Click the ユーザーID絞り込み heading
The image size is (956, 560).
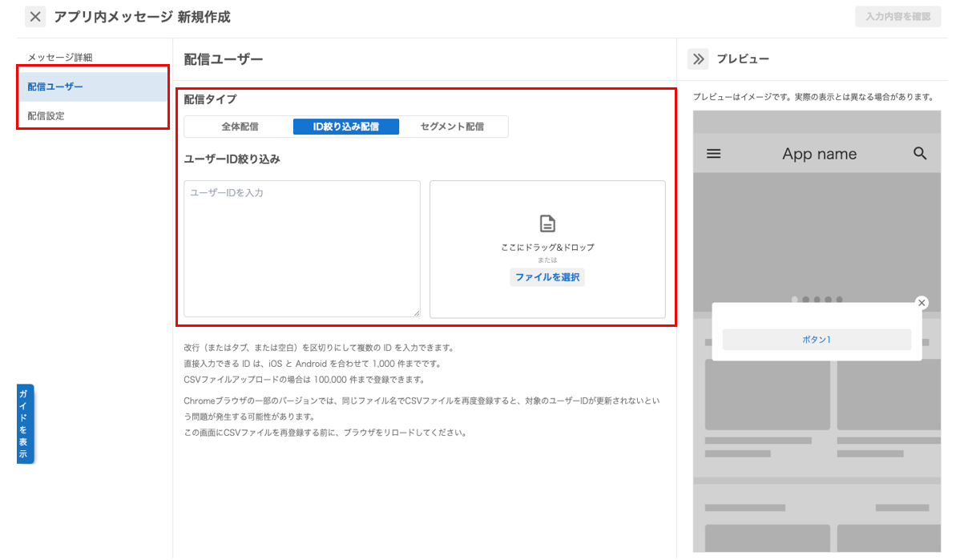232,159
